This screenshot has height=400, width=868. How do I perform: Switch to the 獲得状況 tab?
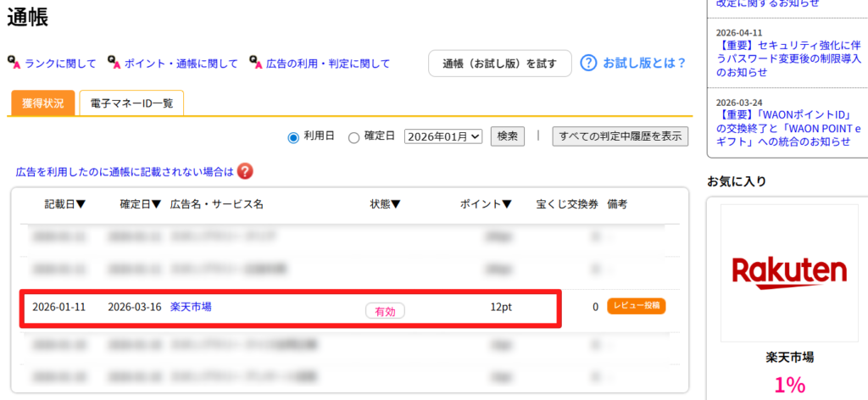(42, 103)
